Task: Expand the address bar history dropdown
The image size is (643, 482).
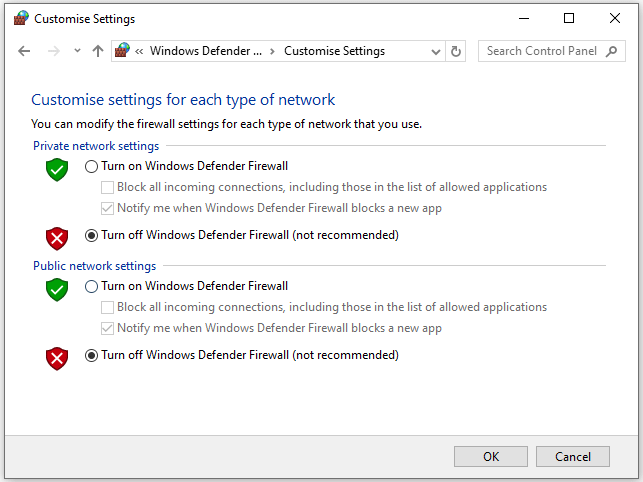Action: point(435,51)
